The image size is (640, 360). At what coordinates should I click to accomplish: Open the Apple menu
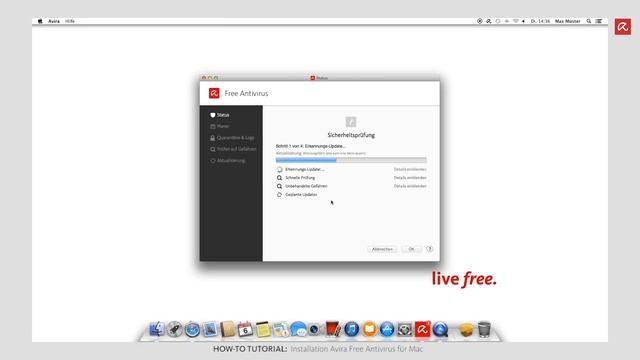(40, 21)
